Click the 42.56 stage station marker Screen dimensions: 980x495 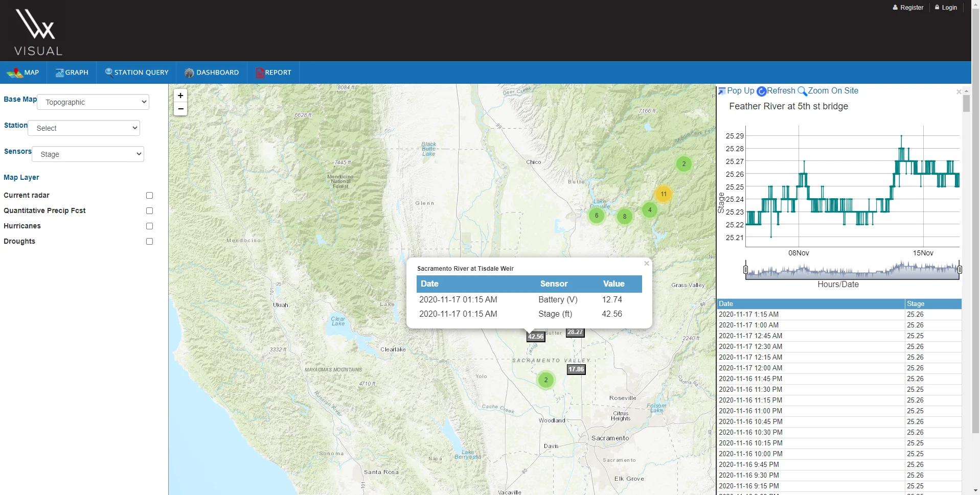click(x=536, y=336)
